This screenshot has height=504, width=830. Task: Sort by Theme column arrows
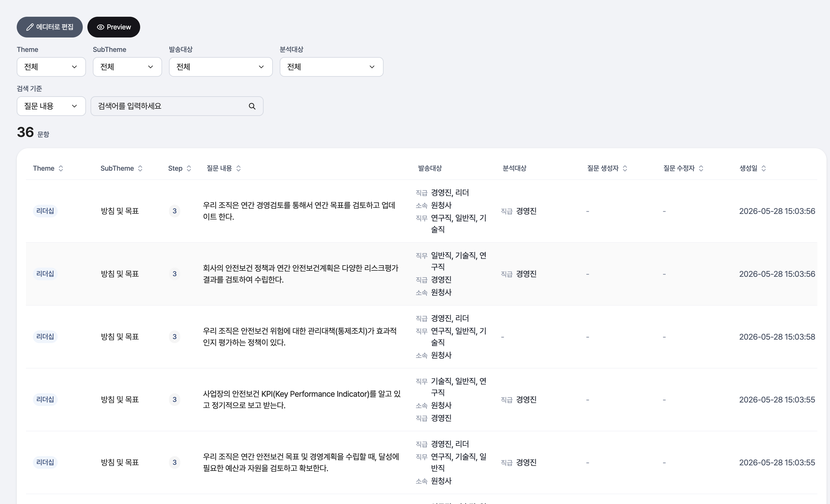click(x=61, y=168)
